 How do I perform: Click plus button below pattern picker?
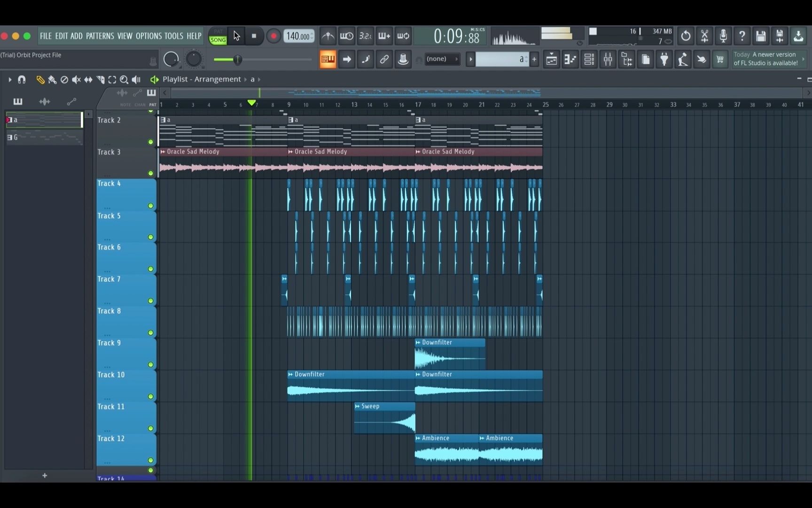click(45, 476)
